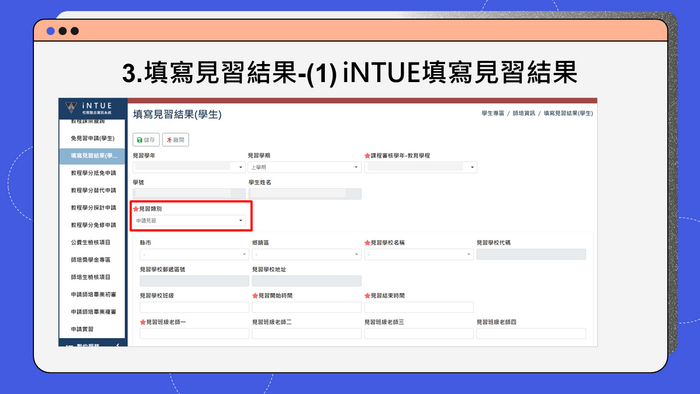Open 申請師培畢業初審 in the sidebar
This screenshot has height=394, width=700.
click(92, 294)
